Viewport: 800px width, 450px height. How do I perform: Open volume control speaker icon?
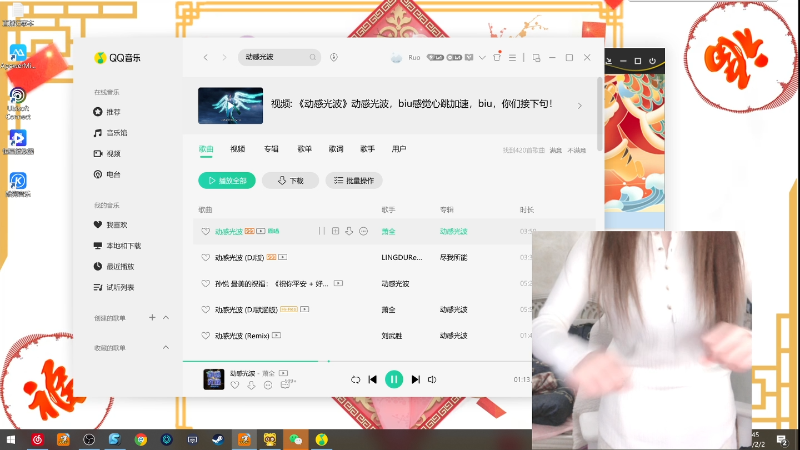(432, 380)
